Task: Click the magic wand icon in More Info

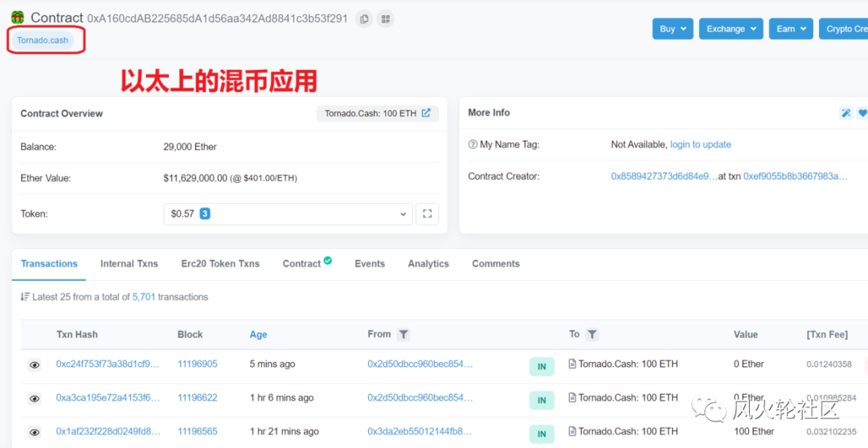Action: point(845,113)
